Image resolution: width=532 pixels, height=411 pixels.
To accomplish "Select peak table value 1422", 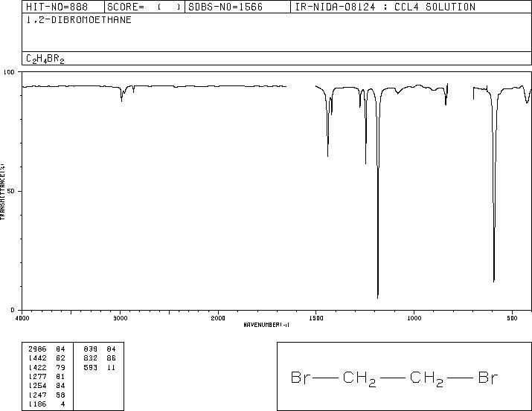I will [x=37, y=367].
